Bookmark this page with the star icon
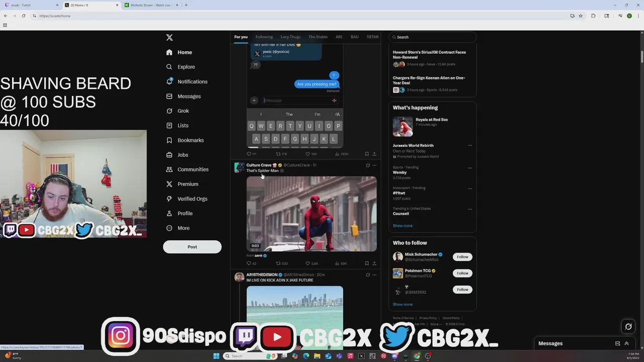The width and height of the screenshot is (644, 362). click(x=581, y=16)
